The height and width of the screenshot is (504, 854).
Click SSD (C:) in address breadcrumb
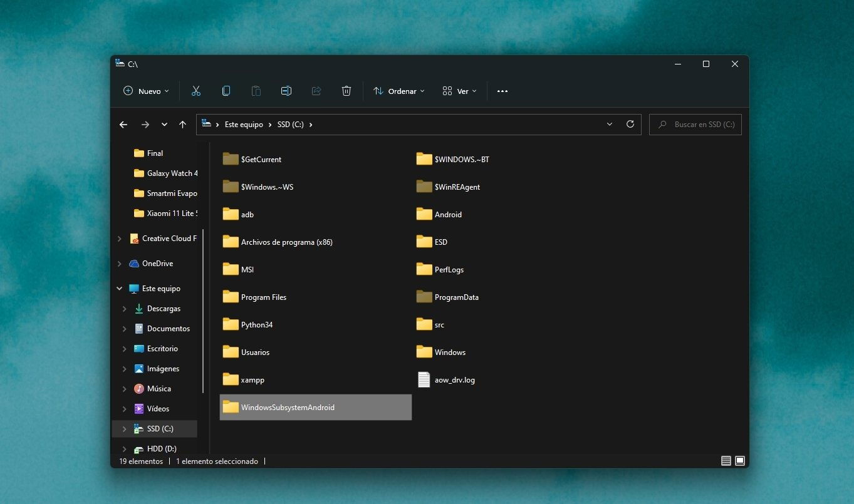291,125
